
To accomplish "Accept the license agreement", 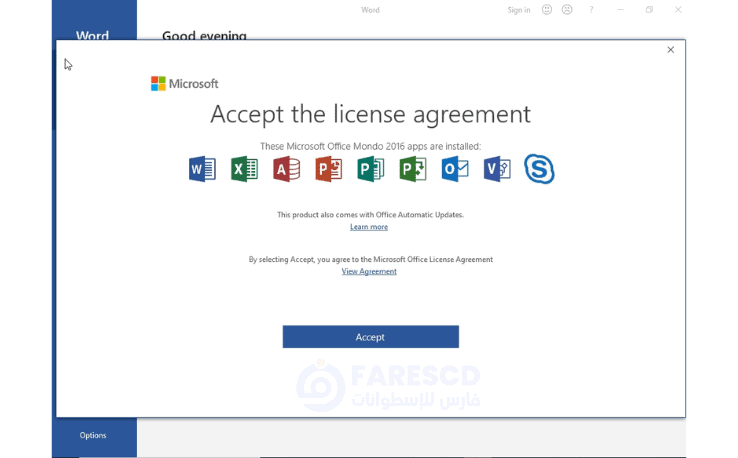I will click(x=370, y=337).
